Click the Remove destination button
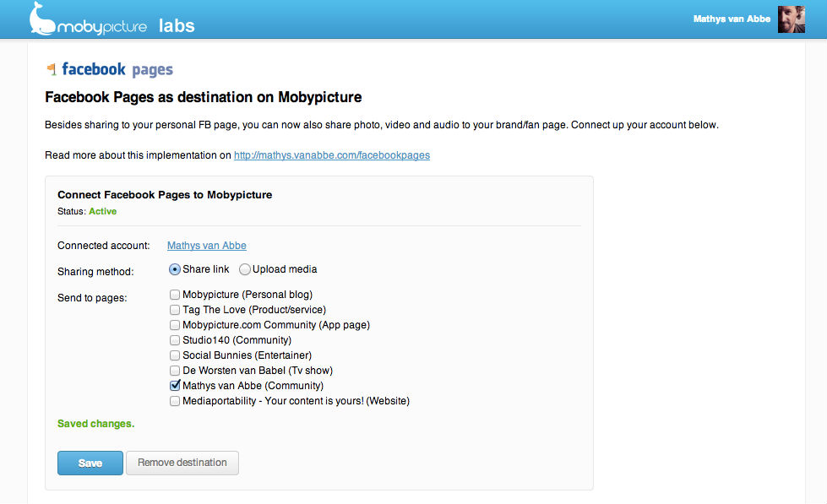827x504 pixels. (x=182, y=463)
